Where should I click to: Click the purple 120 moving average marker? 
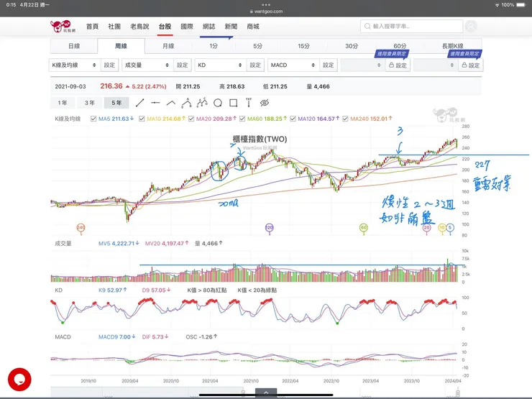pos(270,228)
